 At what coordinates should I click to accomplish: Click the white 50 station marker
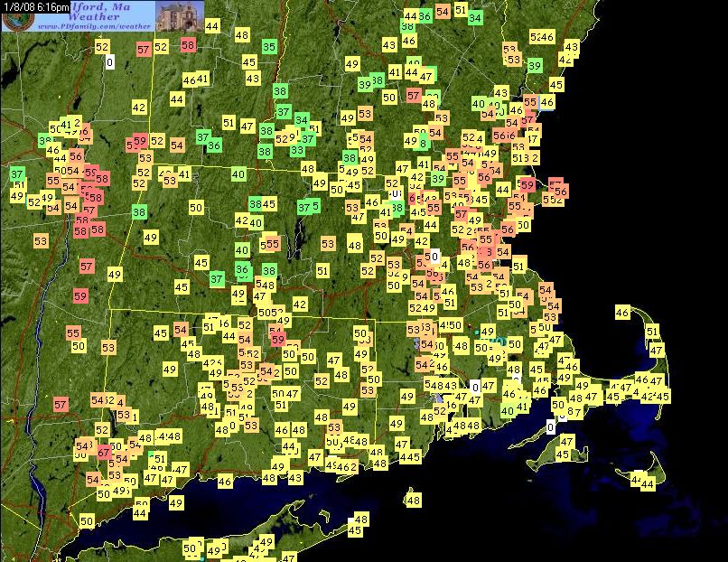click(x=433, y=257)
